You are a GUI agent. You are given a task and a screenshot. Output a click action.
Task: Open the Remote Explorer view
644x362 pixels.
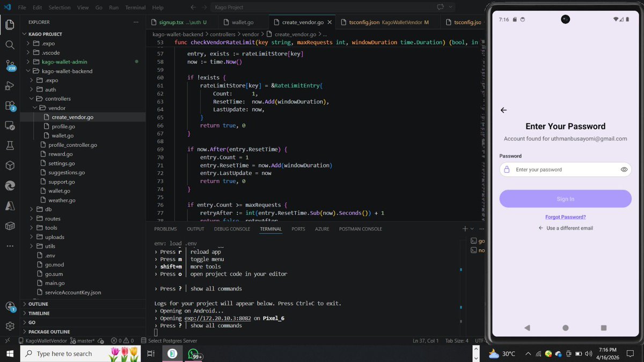[10, 125]
